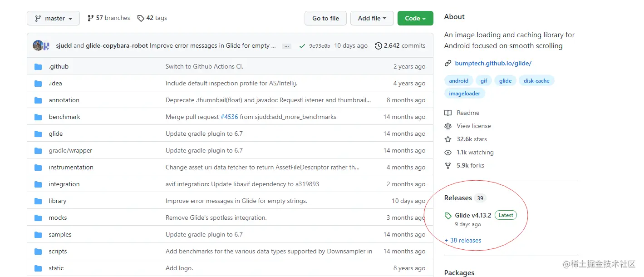Viewport: 644px width, 277px height.
Task: Open the View license link
Action: 474,126
